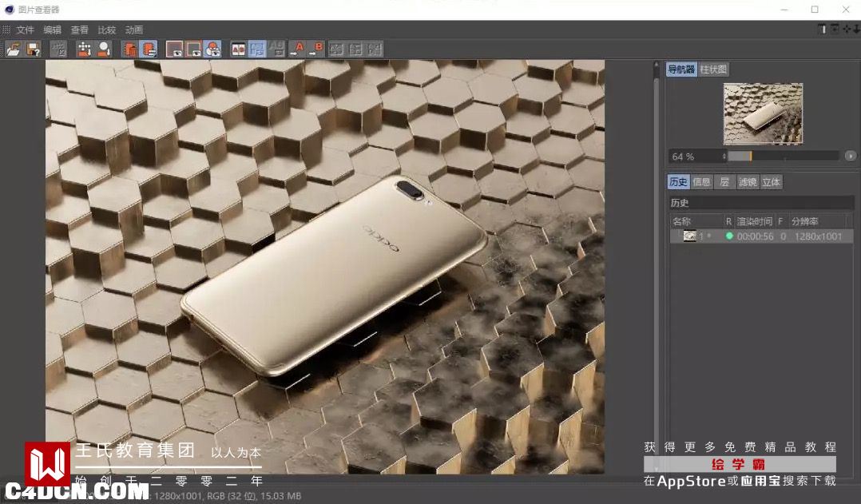Click the rendered phone image in viewer

[324, 267]
